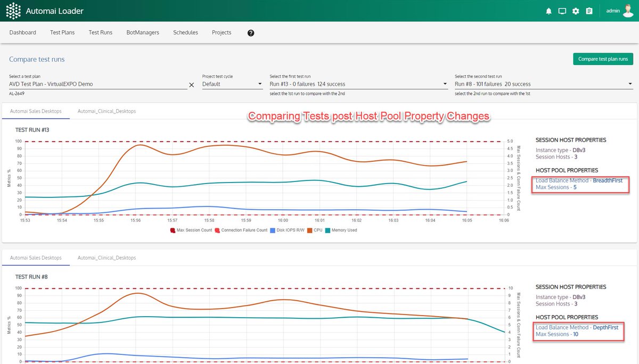Select Automai Sales Desktops tab above Test Run #8

pos(36,258)
